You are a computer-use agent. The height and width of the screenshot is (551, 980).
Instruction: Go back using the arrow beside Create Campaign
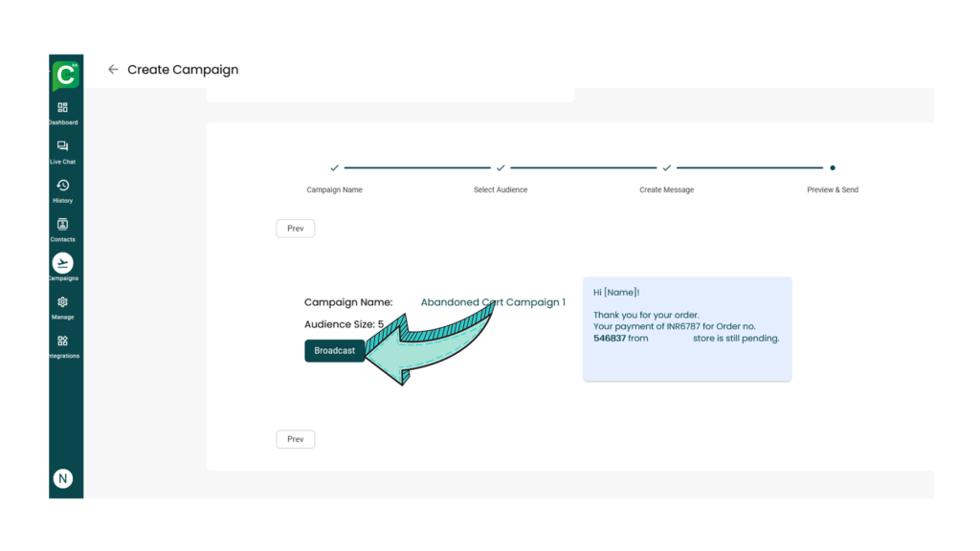point(113,70)
